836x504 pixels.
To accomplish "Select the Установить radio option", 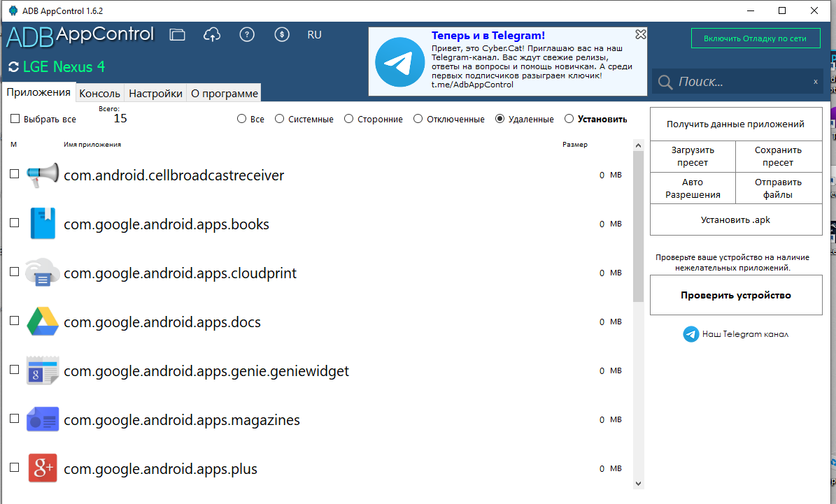I will click(x=569, y=119).
